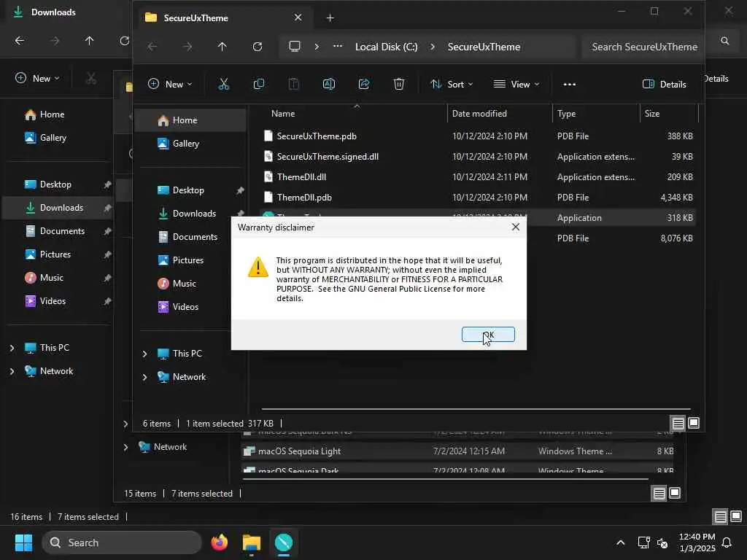Click the SecureUxTheme breadcrumb segment
This screenshot has height=560, width=747.
point(484,47)
